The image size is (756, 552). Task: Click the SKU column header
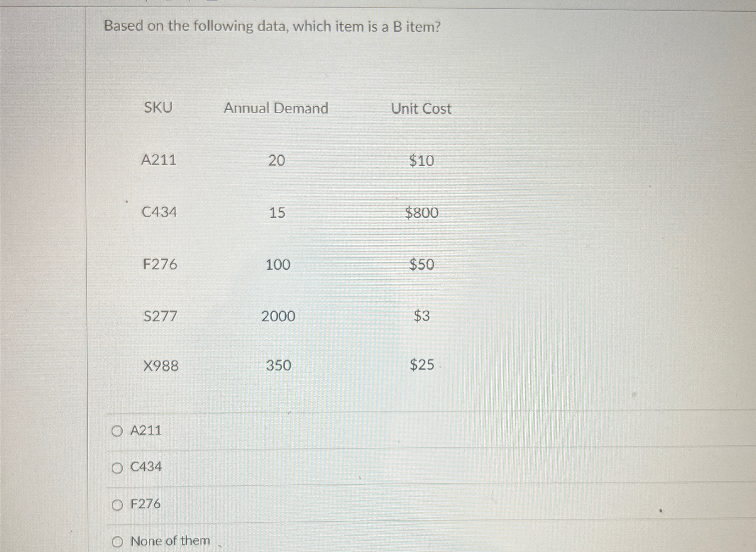coord(158,108)
